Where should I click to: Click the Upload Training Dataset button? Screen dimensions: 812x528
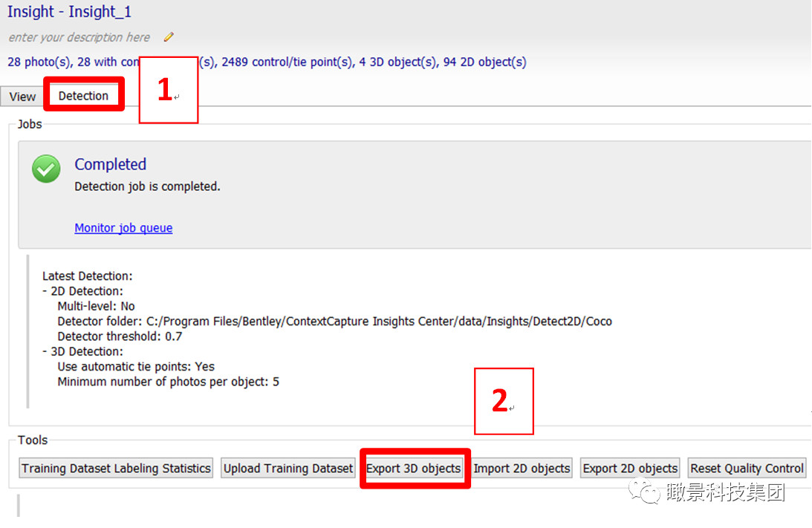coord(288,468)
